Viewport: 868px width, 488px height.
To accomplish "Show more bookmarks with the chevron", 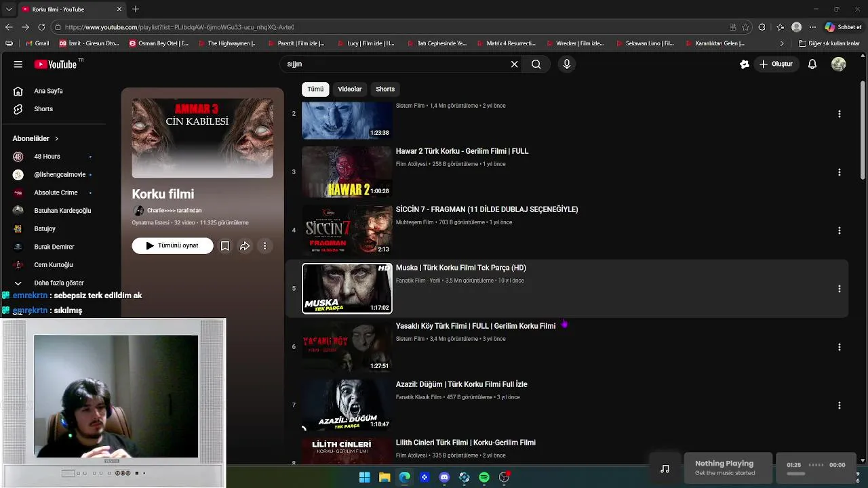I will tap(782, 43).
